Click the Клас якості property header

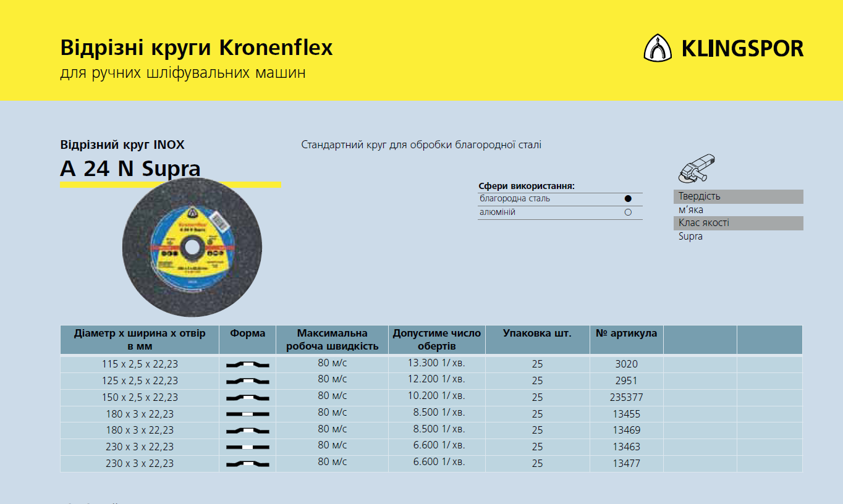click(x=738, y=223)
